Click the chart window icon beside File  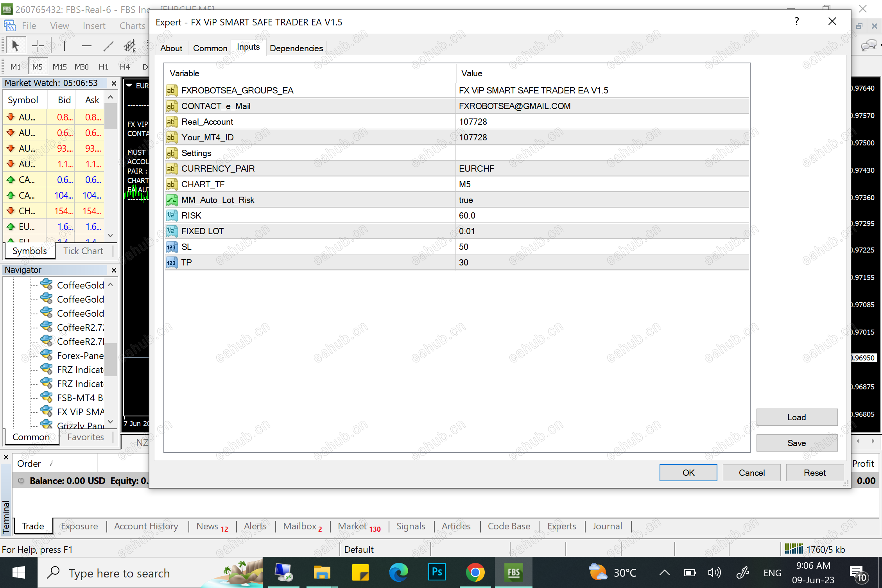coord(9,26)
